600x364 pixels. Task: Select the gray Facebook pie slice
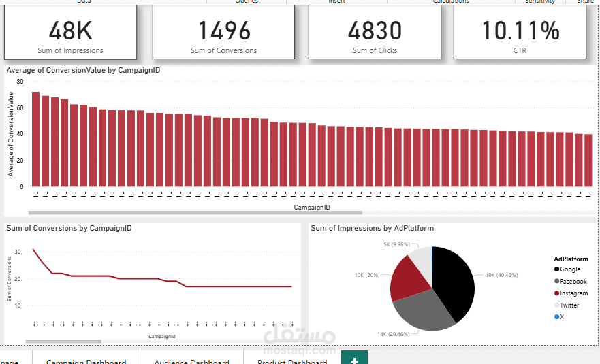pos(423,310)
